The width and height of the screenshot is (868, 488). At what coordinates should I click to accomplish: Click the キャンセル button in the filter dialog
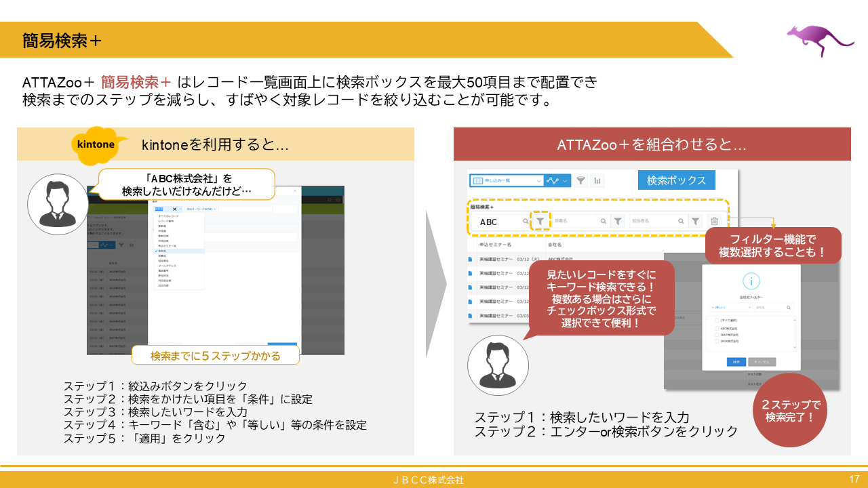coord(762,362)
